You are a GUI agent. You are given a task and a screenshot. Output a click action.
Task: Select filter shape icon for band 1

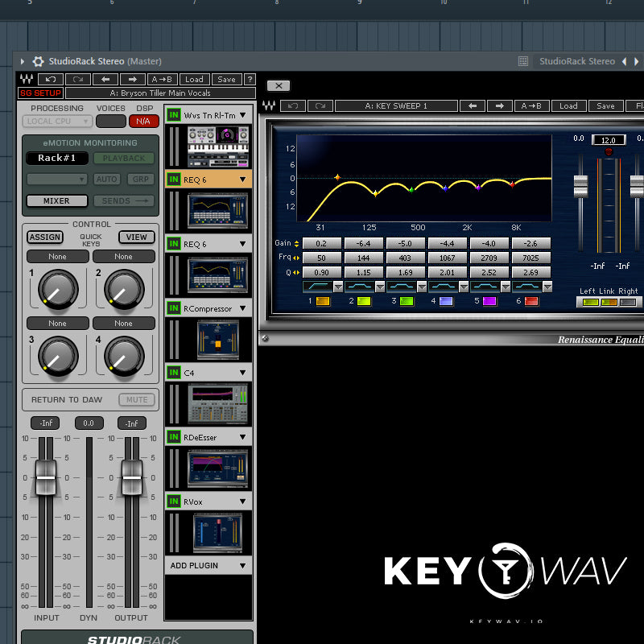pyautogui.click(x=317, y=287)
